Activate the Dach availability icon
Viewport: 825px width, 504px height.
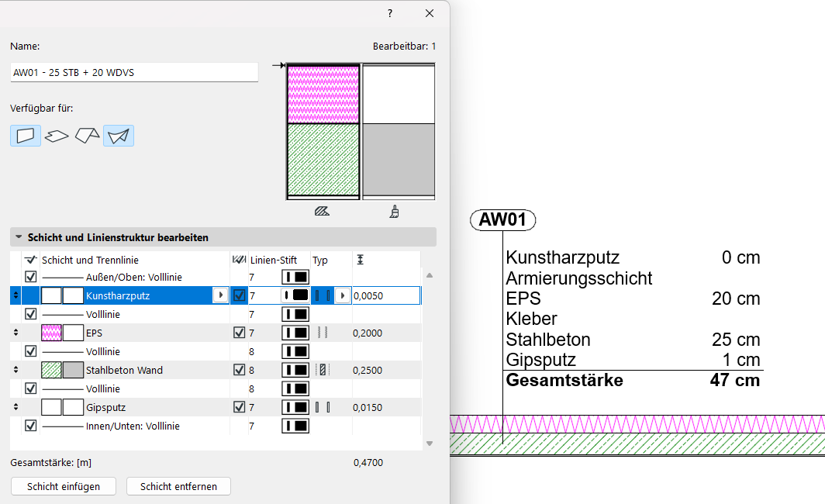tap(87, 136)
